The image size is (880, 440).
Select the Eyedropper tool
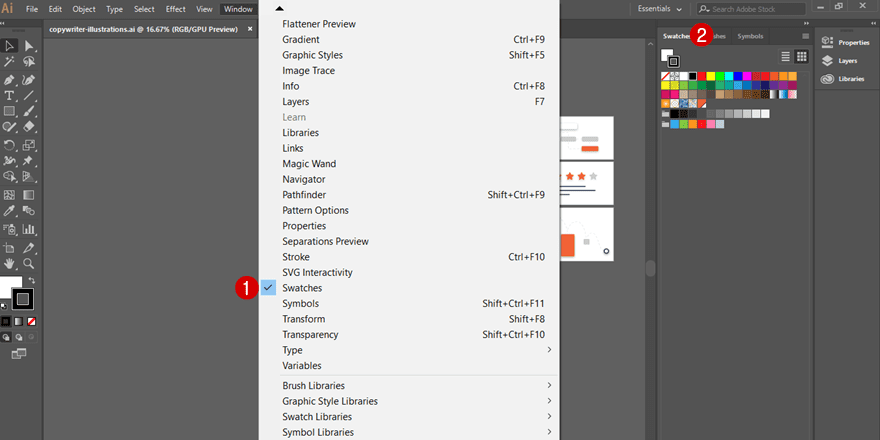point(9,211)
